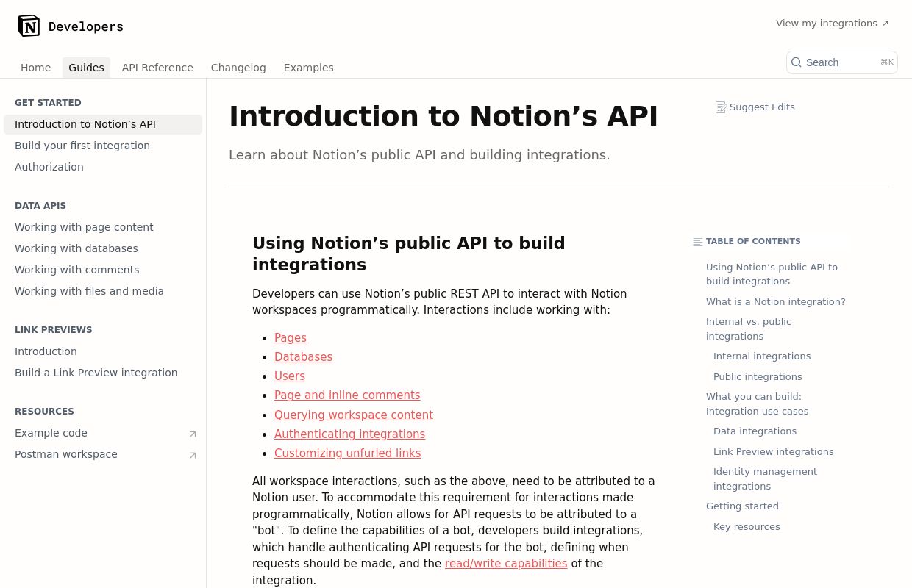Click the Using Notion's public API heading

pyautogui.click(x=409, y=254)
